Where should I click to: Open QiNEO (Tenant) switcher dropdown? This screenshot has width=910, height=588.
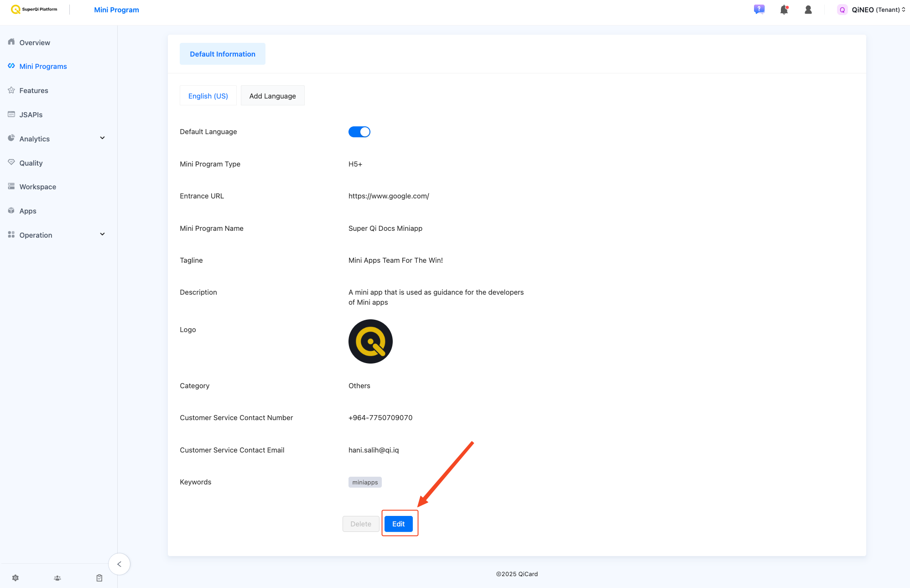(x=878, y=10)
